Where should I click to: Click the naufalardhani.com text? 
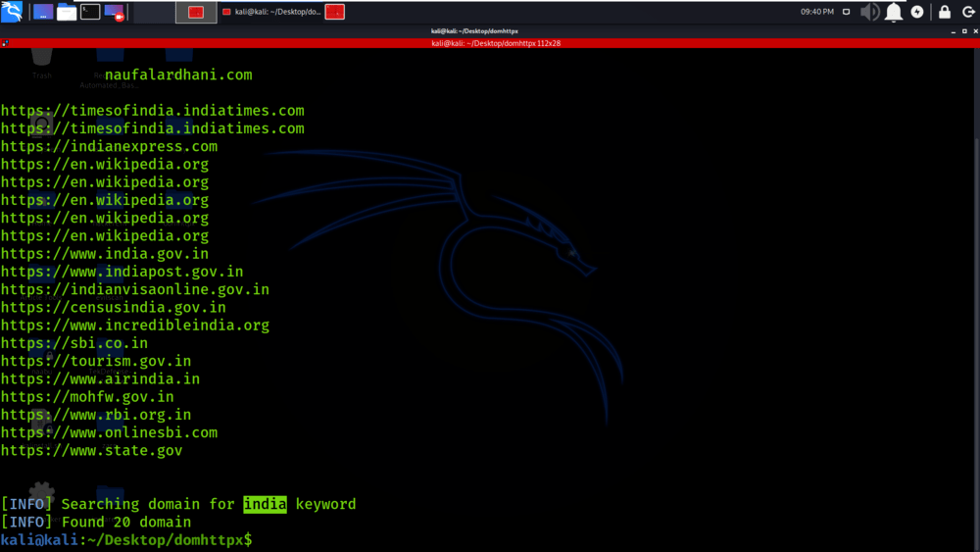pos(178,75)
